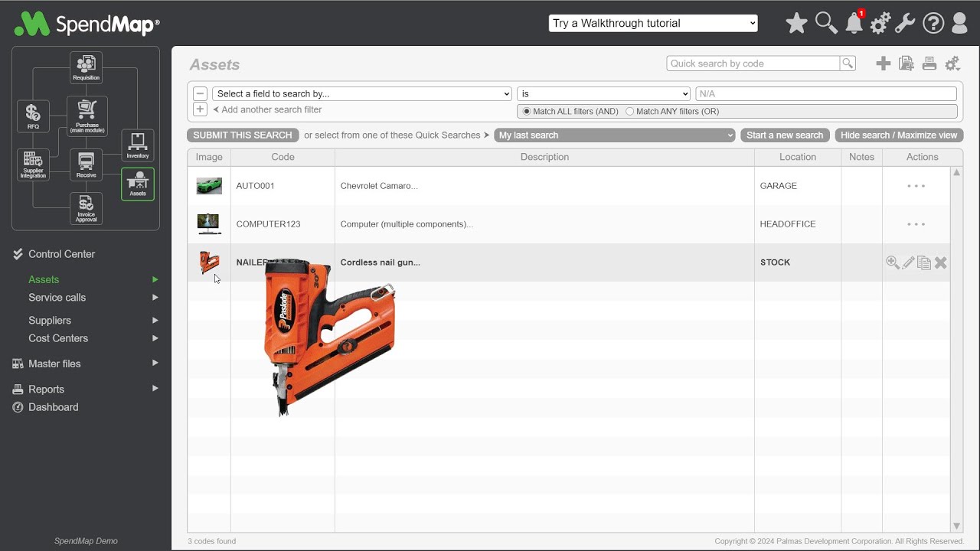Click SUBMIT THIS SEARCH button
Viewport: 980px width, 551px height.
point(243,135)
